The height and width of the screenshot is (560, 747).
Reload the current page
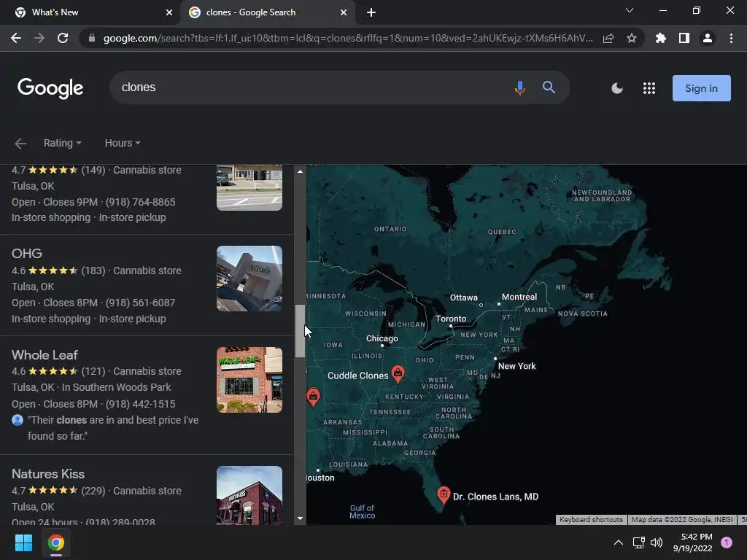click(63, 38)
